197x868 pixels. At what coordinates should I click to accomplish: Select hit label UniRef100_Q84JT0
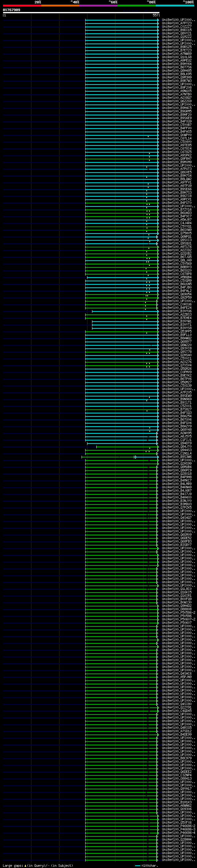(176, 446)
